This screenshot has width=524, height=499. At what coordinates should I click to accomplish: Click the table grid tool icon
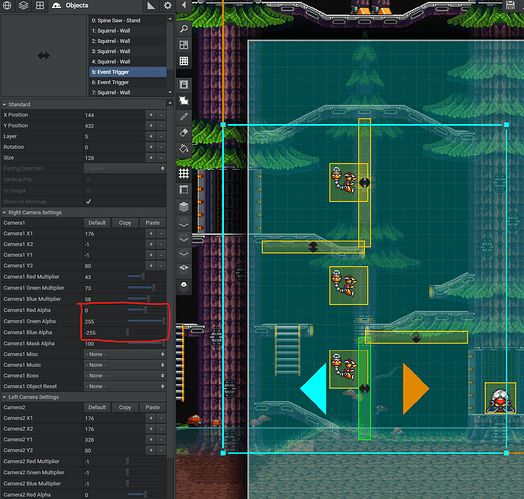184,61
